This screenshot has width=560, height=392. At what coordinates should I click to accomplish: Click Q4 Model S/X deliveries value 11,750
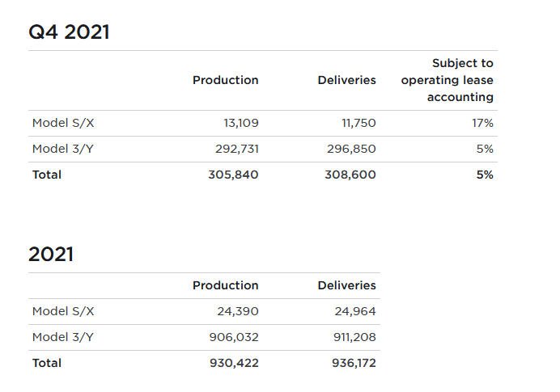[358, 123]
